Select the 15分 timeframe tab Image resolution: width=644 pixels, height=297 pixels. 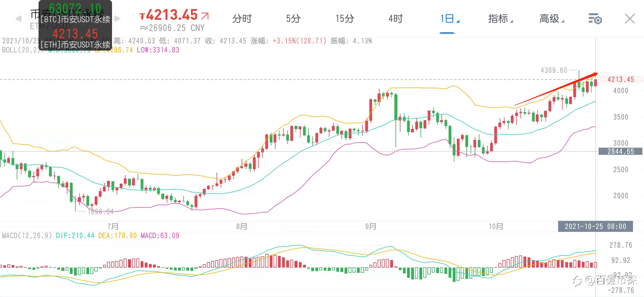click(345, 19)
